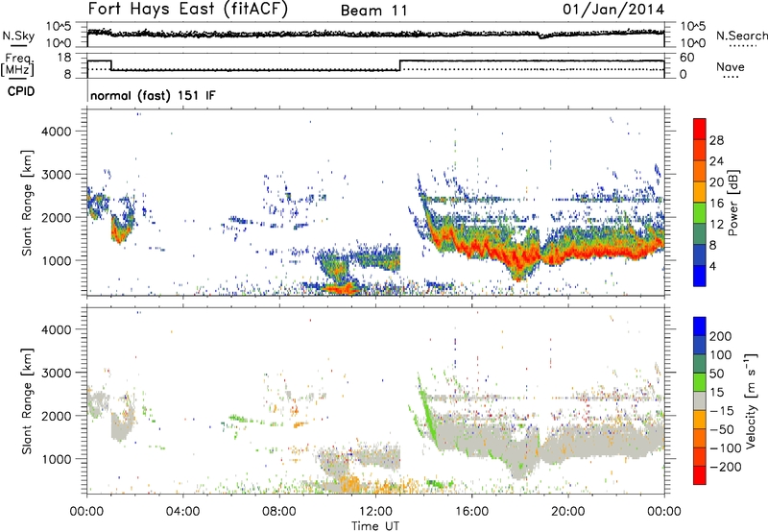Click the '08:00' time axis tick label
Image resolution: width=768 pixels, height=532 pixels.
279,512
